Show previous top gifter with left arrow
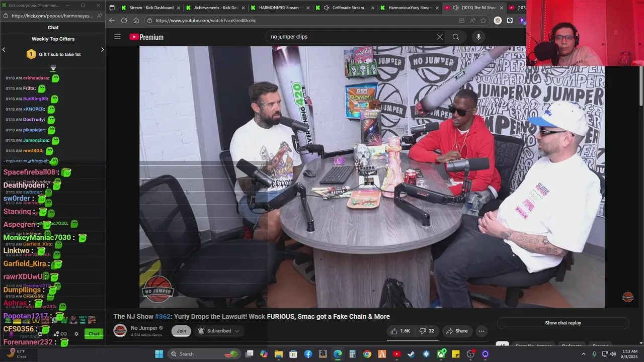Image resolution: width=644 pixels, height=362 pixels. [x=4, y=50]
